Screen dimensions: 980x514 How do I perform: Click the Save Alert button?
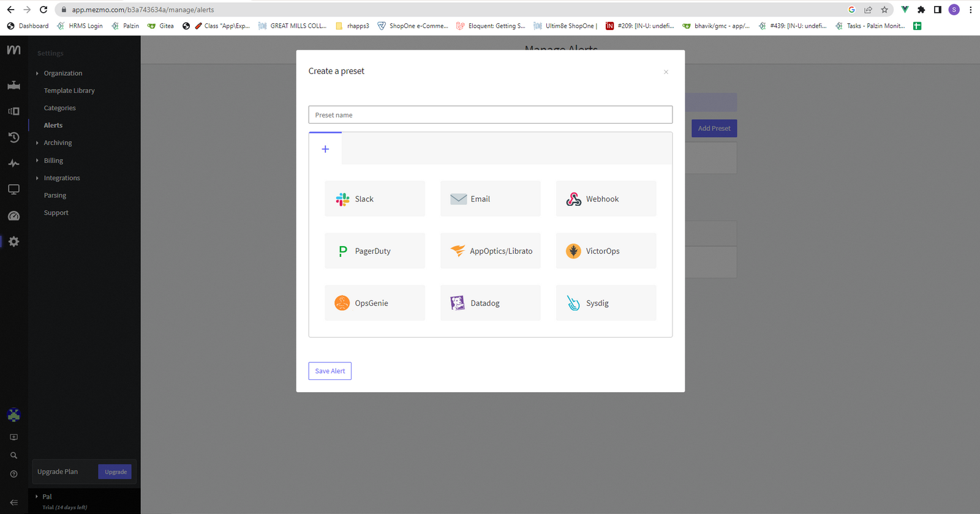coord(330,371)
